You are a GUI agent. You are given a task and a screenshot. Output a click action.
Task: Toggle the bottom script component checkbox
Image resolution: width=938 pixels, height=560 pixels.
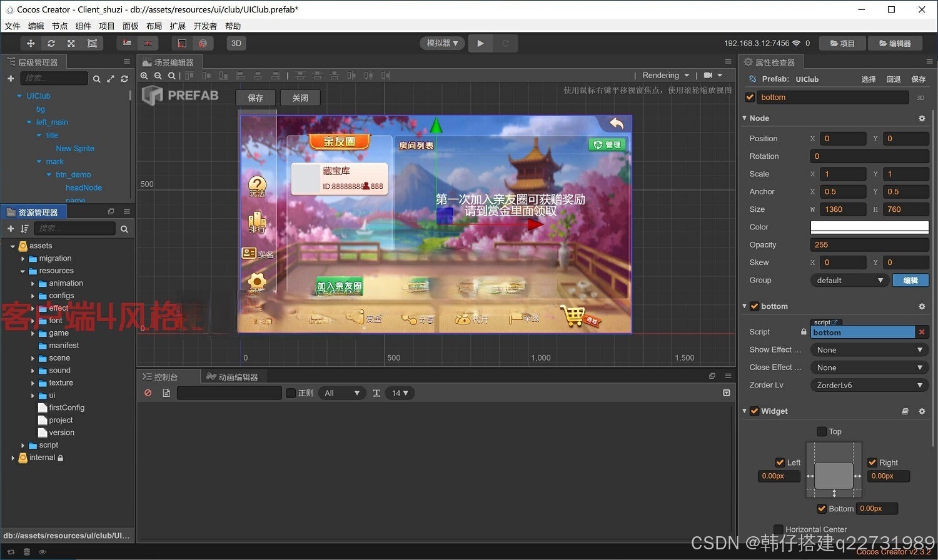(x=754, y=306)
